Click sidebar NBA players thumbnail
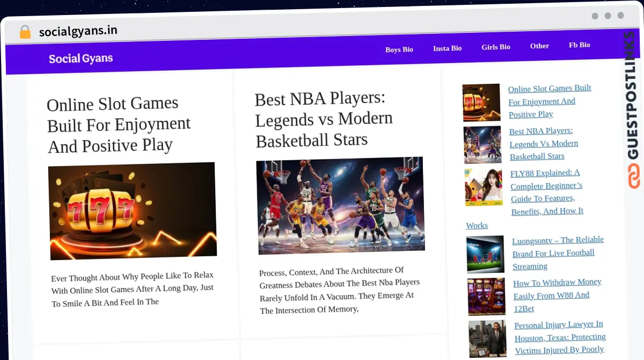Viewport: 644px width, 360px height. pyautogui.click(x=482, y=145)
